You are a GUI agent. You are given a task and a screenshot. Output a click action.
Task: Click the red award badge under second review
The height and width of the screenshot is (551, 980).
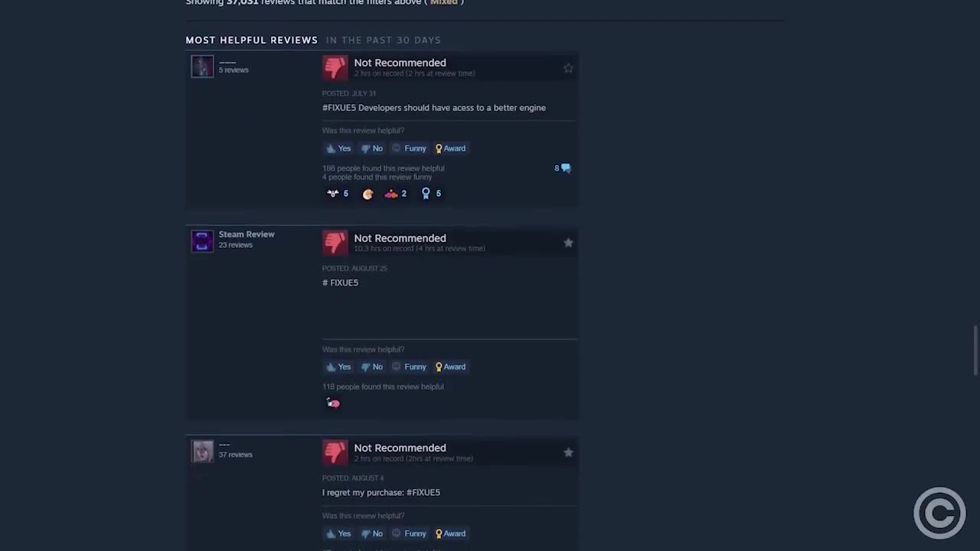[333, 403]
